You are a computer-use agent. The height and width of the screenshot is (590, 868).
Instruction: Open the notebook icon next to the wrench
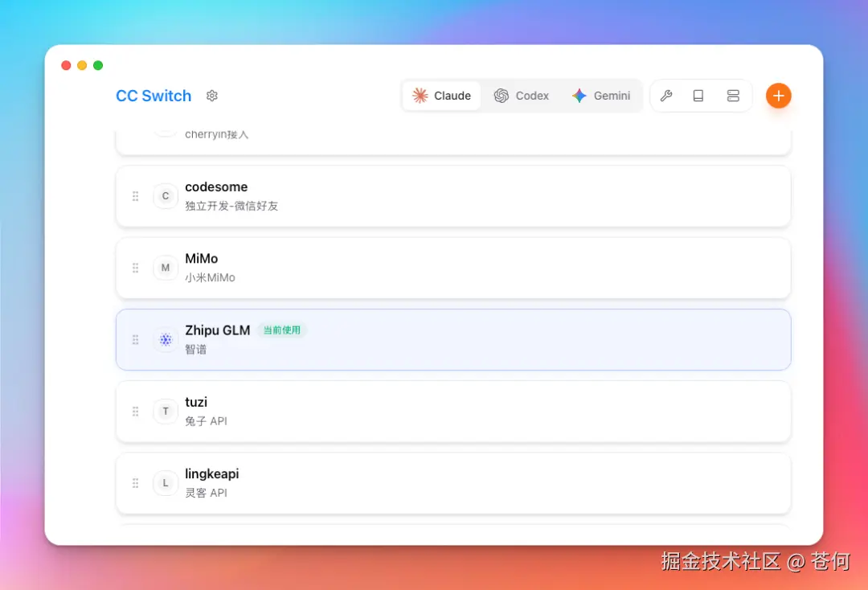click(698, 96)
